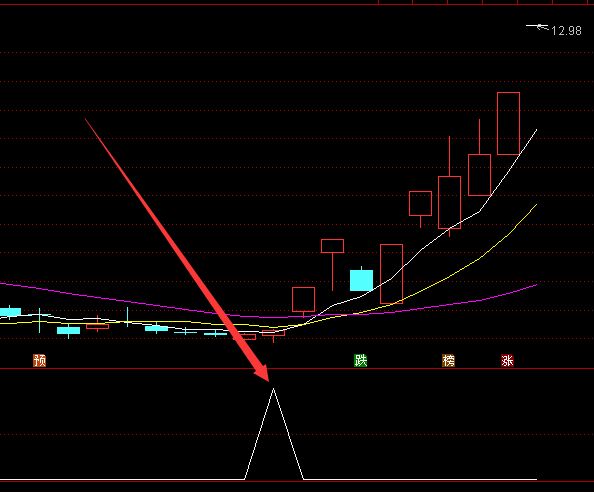Select the 12.98 high price label
Image resolution: width=594 pixels, height=492 pixels.
coord(566,31)
